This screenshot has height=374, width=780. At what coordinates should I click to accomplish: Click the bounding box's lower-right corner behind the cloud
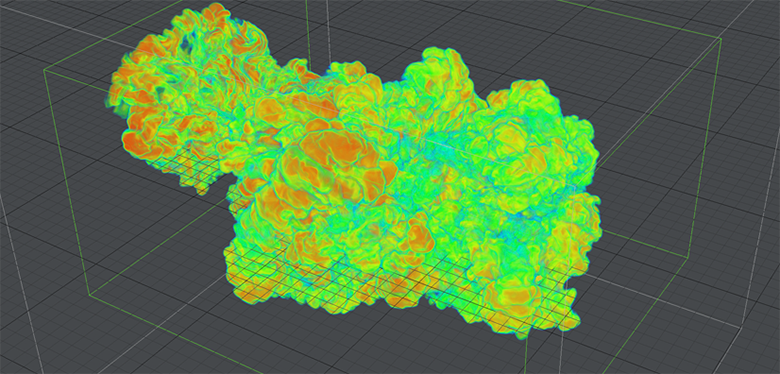689,258
